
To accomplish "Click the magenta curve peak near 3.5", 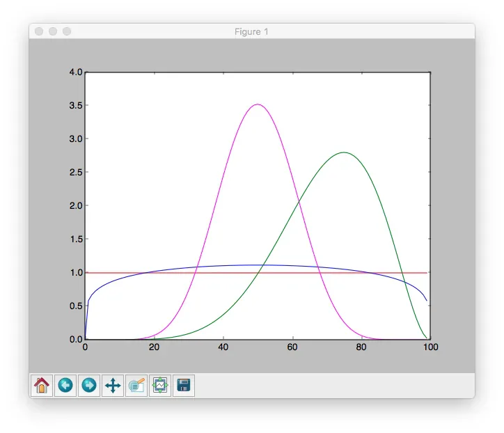I will point(257,104).
